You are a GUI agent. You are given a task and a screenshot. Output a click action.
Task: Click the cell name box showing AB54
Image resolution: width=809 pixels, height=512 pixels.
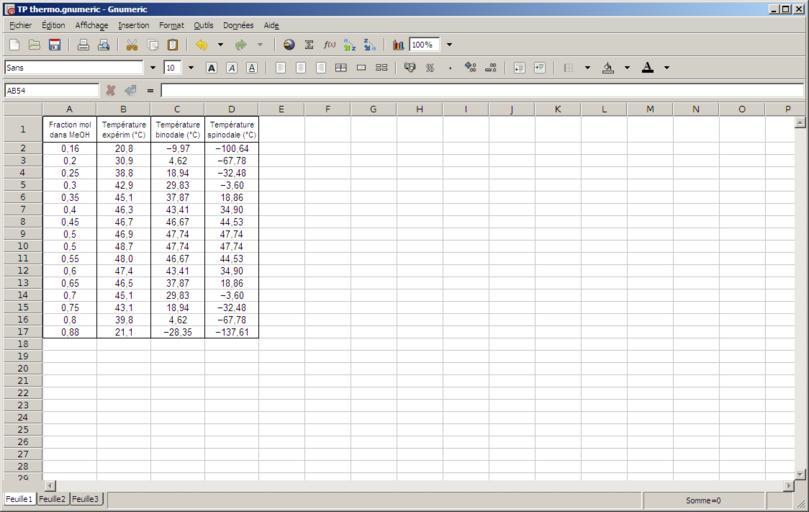(x=50, y=90)
